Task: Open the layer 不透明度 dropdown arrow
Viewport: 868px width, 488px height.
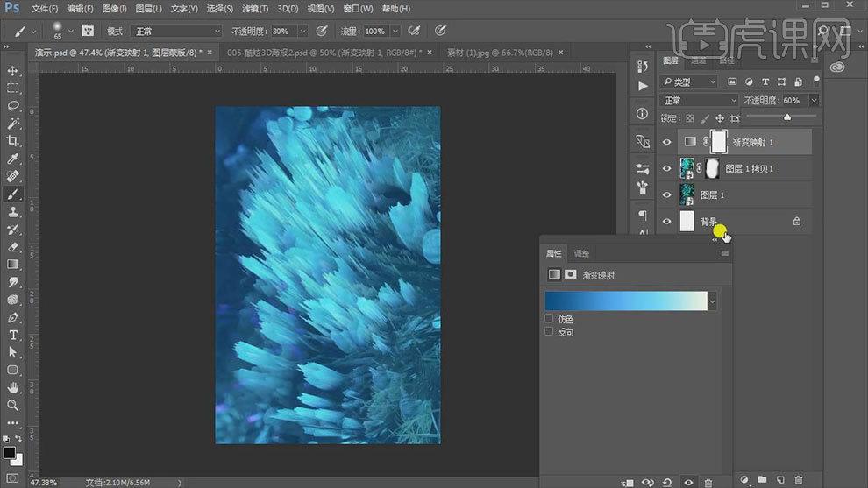Action: tap(814, 100)
